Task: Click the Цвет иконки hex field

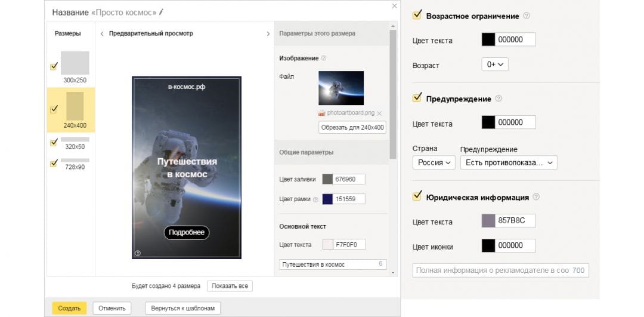Action: click(515, 245)
